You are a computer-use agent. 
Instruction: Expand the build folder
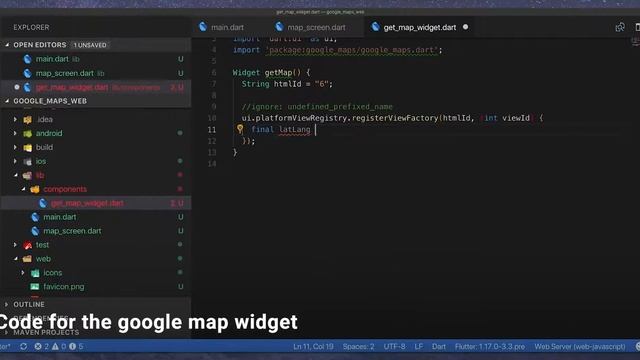point(15,147)
